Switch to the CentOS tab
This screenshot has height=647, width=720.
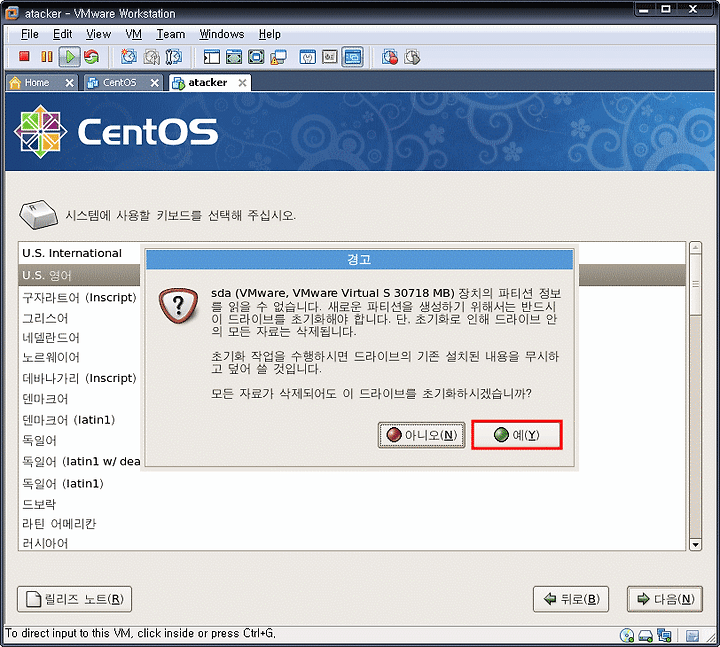click(119, 83)
